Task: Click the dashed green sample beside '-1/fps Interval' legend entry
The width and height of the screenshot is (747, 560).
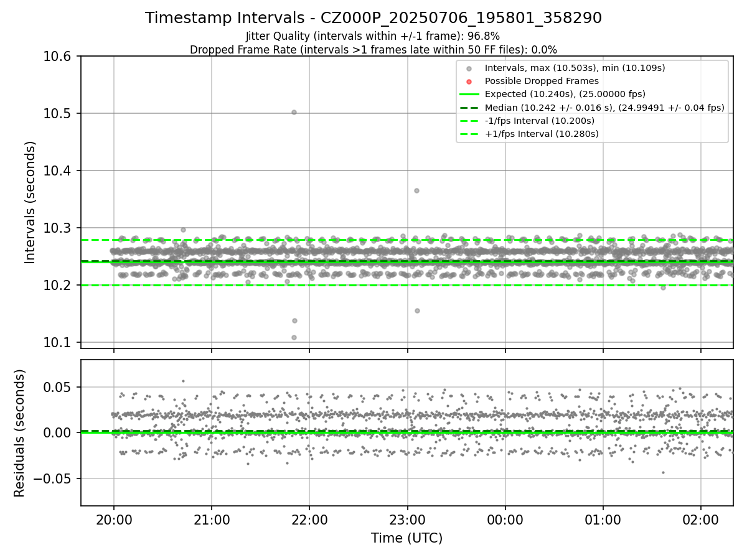Action: (469, 121)
